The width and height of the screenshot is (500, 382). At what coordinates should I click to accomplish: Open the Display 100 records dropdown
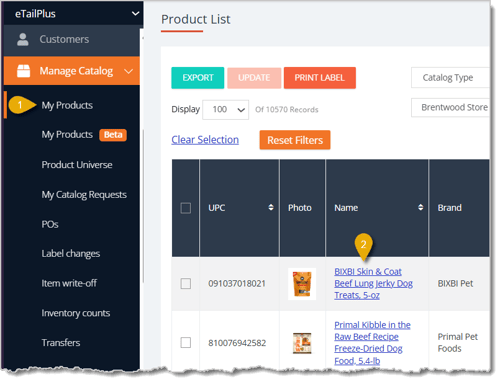[225, 110]
